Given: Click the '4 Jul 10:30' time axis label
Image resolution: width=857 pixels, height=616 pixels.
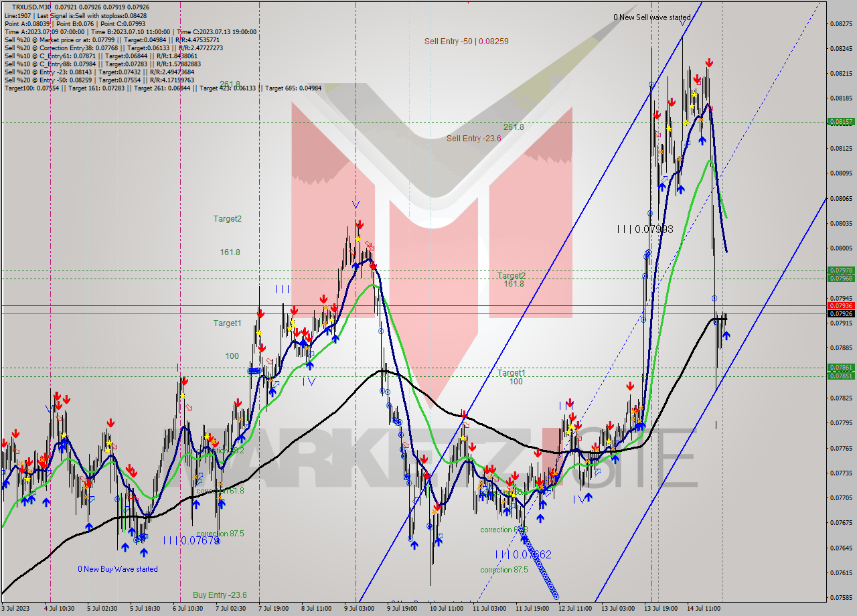Looking at the screenshot, I should (59, 609).
